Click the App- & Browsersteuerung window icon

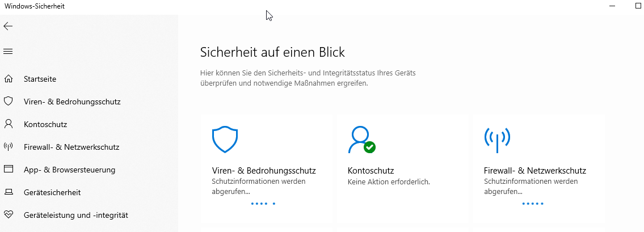[x=8, y=169]
